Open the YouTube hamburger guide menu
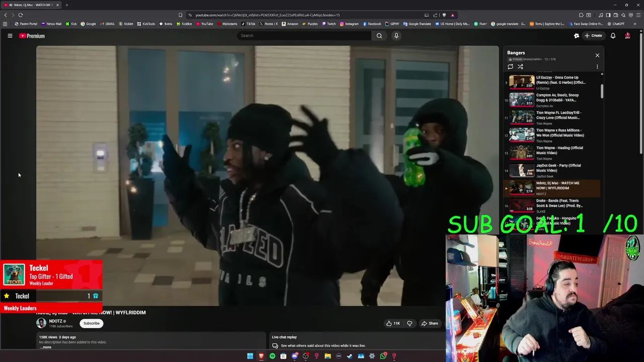Screen dimensions: 644x362 pos(10,36)
